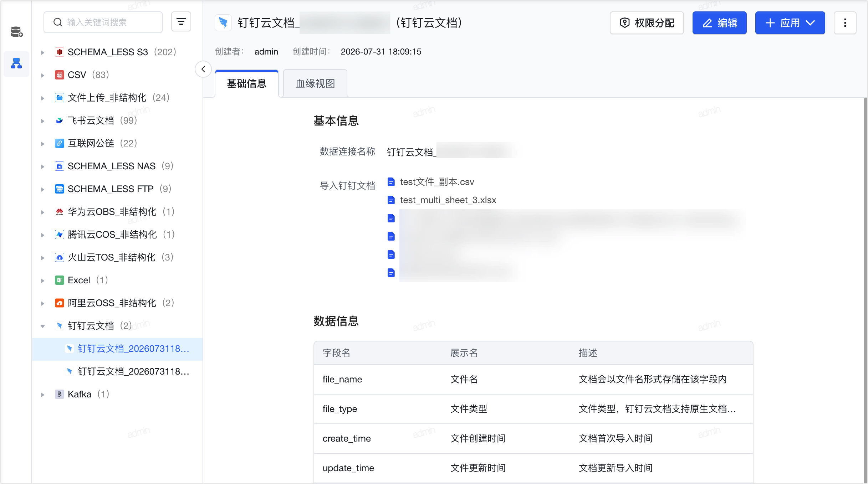The width and height of the screenshot is (868, 484).
Task: Open file test_multi_sheet_3.xlsx
Action: coord(448,200)
